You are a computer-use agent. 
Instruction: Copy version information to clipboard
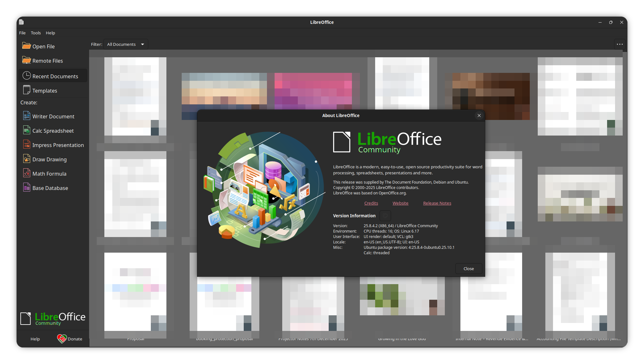385,215
